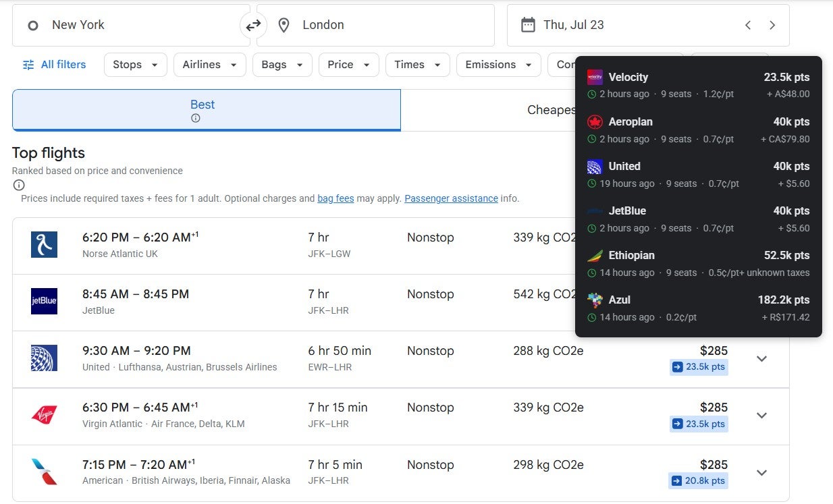This screenshot has width=833, height=504.
Task: Click the Virgin Atlantic airline logo
Action: 44,414
